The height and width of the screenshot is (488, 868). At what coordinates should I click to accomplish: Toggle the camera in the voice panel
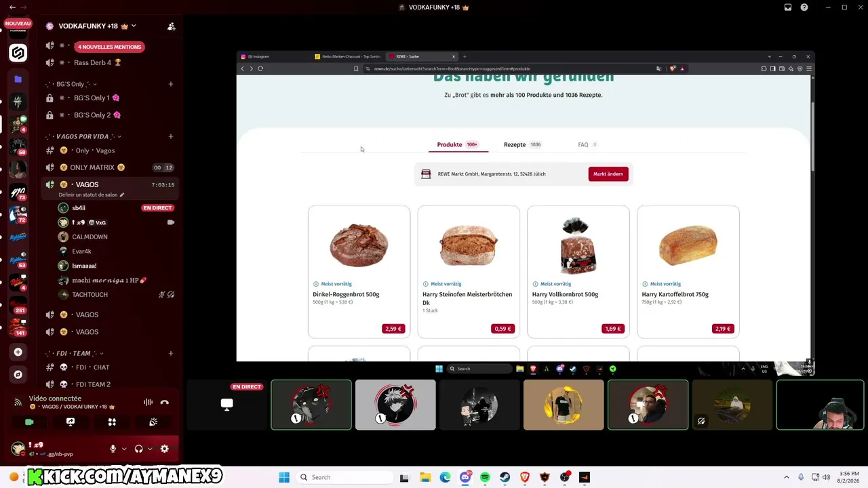(x=29, y=422)
